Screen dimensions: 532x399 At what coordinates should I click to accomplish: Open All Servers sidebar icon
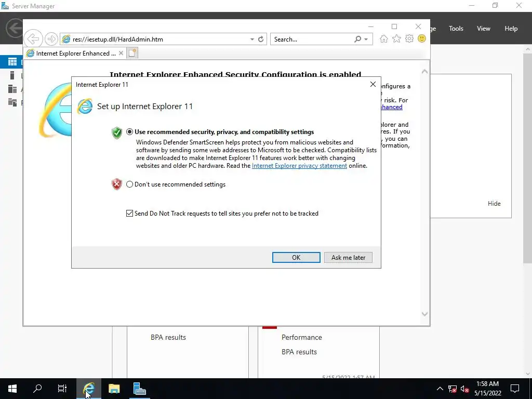click(x=12, y=89)
